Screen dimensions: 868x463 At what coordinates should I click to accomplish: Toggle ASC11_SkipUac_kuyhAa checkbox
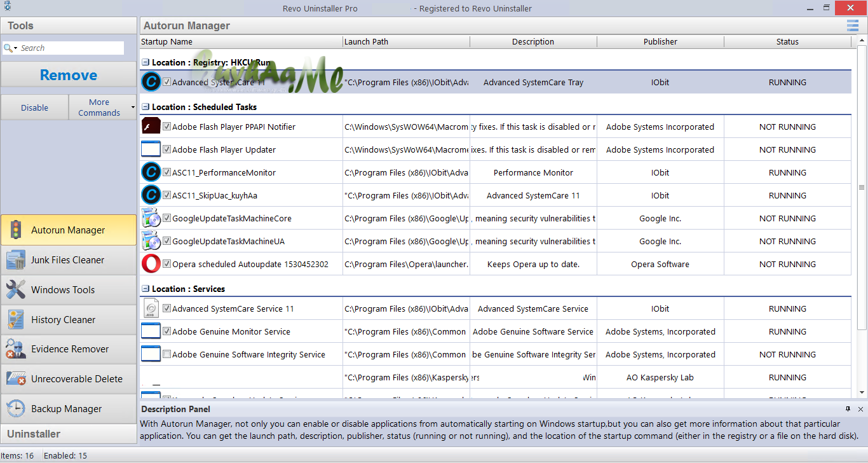[x=166, y=195]
